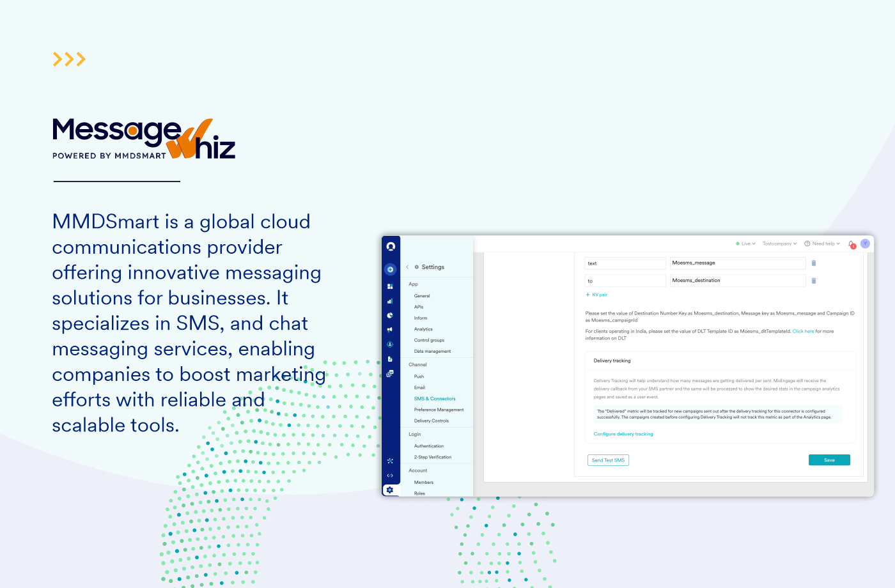Click the Moesms_message value field
Image resolution: width=895 pixels, height=588 pixels.
[738, 263]
